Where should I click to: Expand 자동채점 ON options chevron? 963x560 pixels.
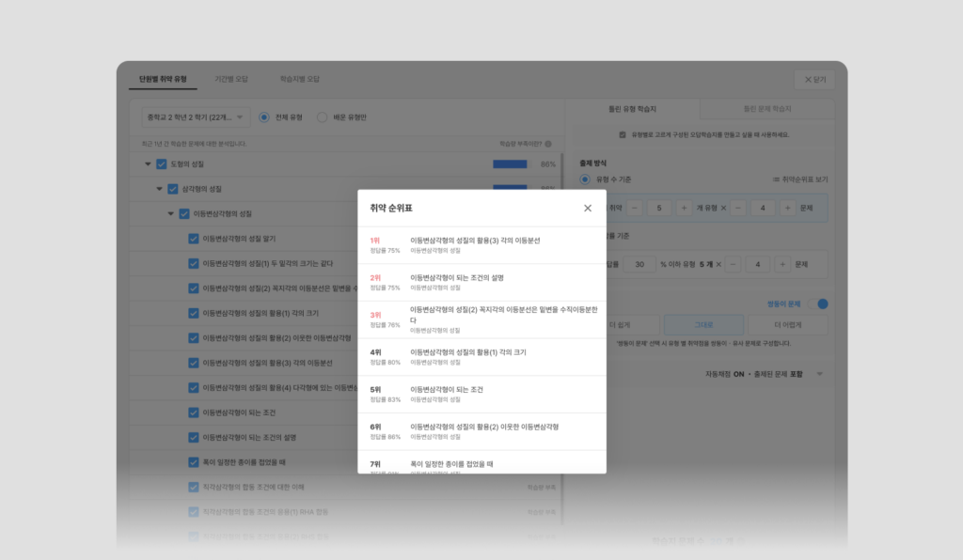pyautogui.click(x=819, y=374)
